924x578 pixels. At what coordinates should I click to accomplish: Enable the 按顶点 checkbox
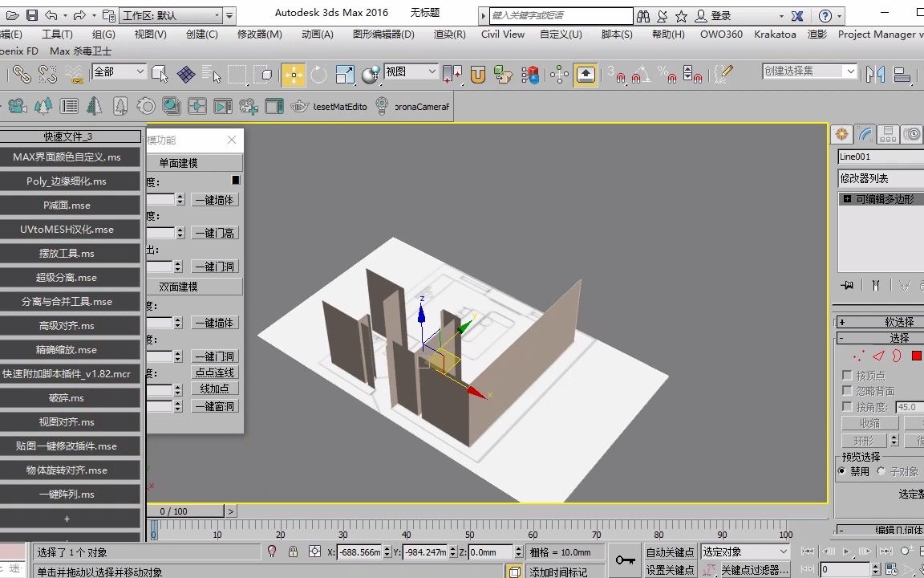coord(848,376)
